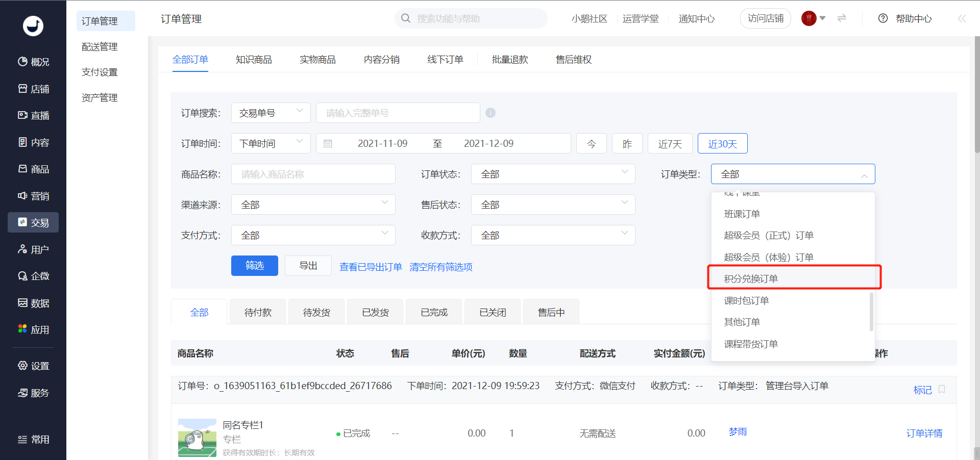Click the 导出 export button
This screenshot has width=980, height=460.
point(308,266)
